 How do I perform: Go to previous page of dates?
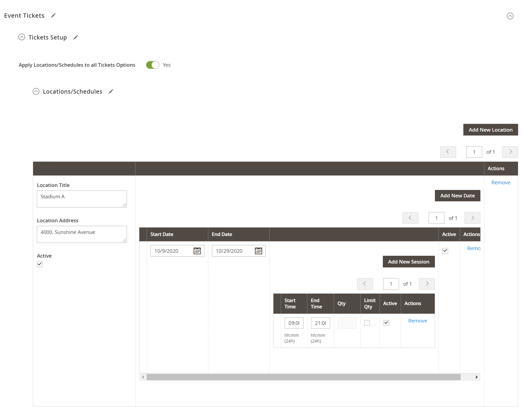pyautogui.click(x=410, y=218)
